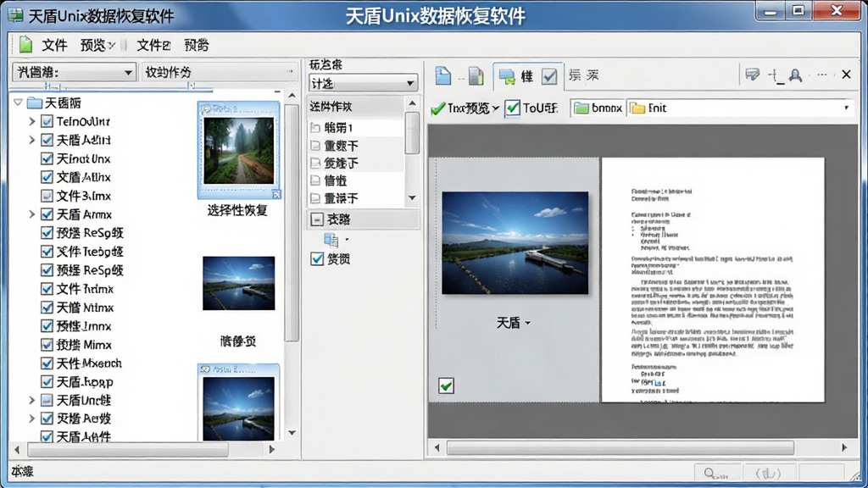Click the 选择性恢复 label under forest thumbnail
This screenshot has height=488, width=868.
tap(237, 210)
